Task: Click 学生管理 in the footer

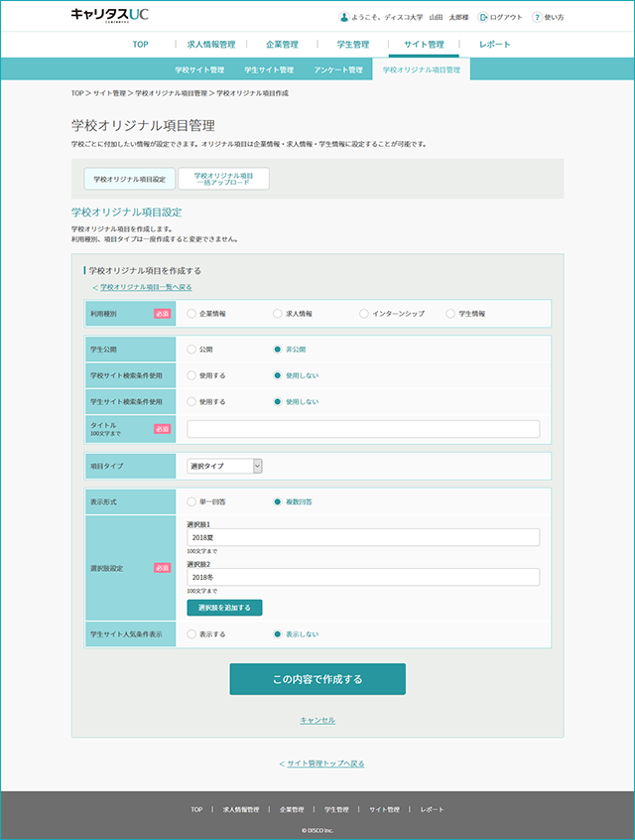Action: pos(336,809)
